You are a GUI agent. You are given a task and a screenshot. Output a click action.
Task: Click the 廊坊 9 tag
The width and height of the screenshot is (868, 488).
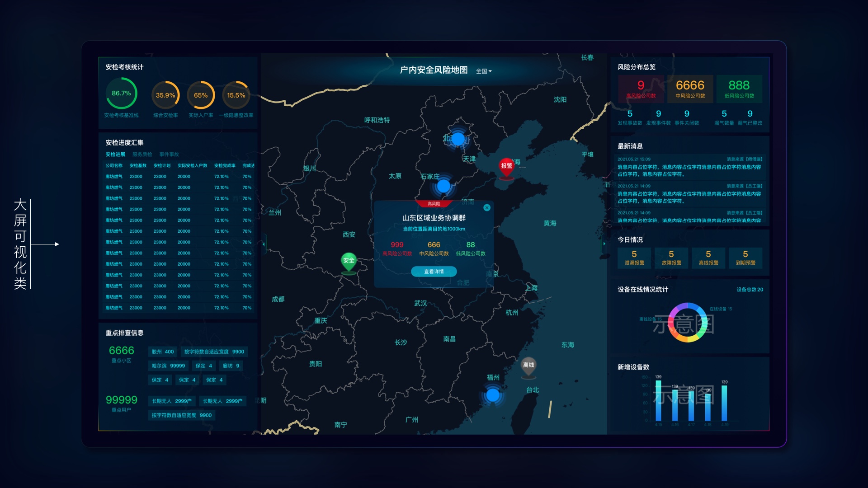[x=231, y=366]
